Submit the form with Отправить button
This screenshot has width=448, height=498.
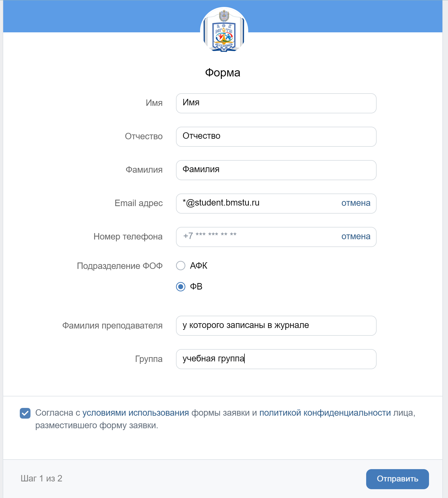point(397,479)
